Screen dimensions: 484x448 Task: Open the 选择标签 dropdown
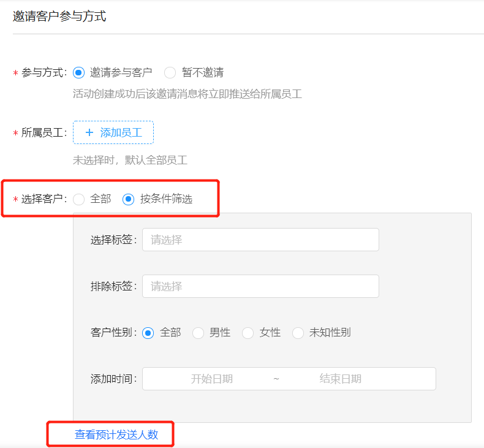(x=260, y=240)
